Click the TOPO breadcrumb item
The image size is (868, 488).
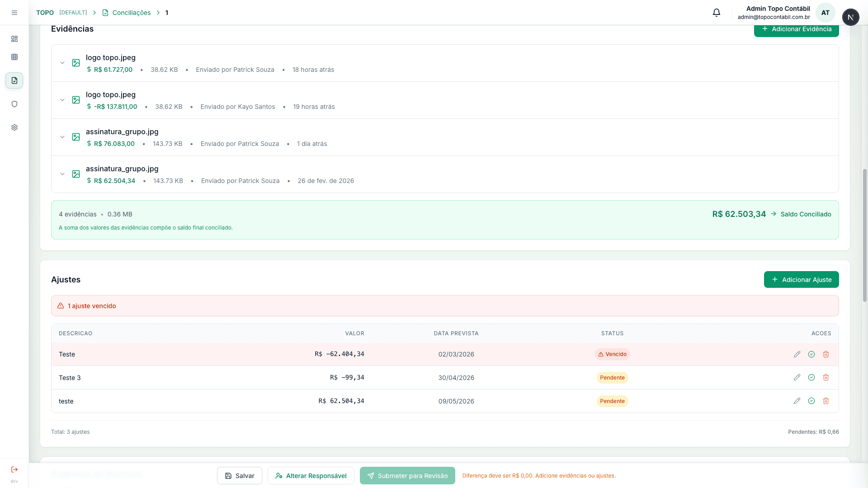[45, 13]
